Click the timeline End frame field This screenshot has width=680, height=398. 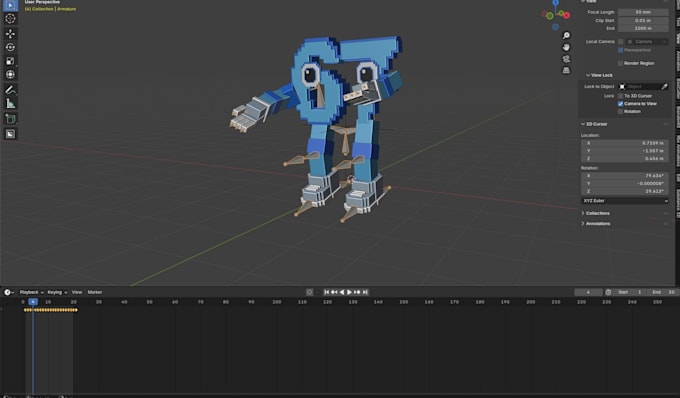[x=664, y=292]
